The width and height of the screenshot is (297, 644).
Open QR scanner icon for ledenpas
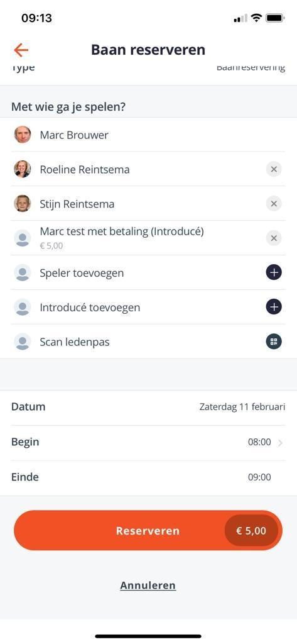pyautogui.click(x=274, y=341)
